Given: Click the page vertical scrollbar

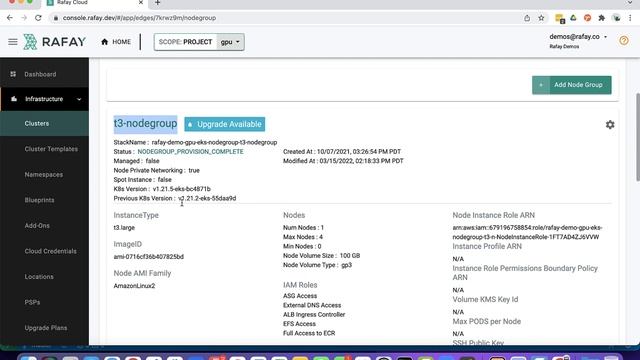Looking at the screenshot, I should tap(637, 137).
